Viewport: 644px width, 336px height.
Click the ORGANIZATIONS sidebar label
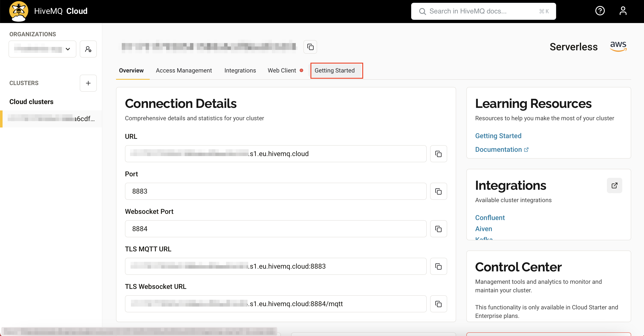click(x=32, y=34)
